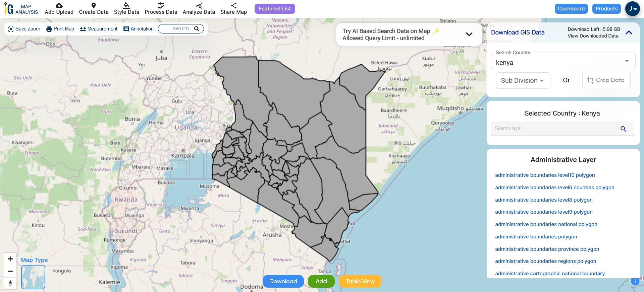Select administrative boundaries level6 counties polygon

point(555,188)
